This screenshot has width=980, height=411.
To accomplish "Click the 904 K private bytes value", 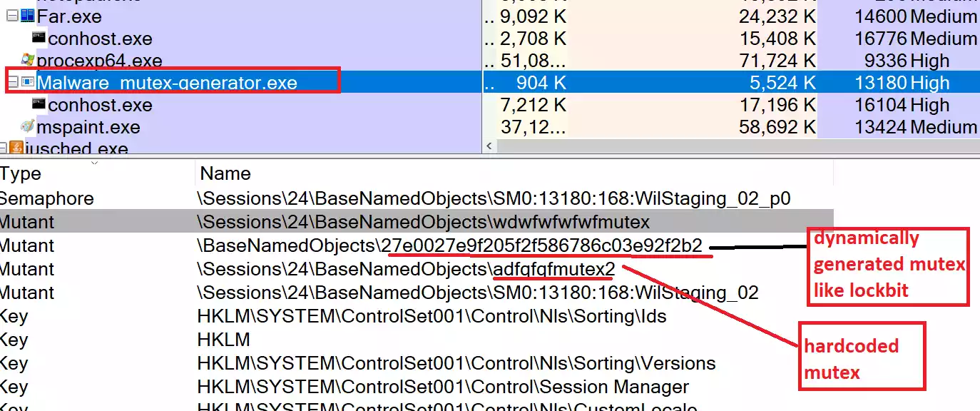I will (541, 82).
